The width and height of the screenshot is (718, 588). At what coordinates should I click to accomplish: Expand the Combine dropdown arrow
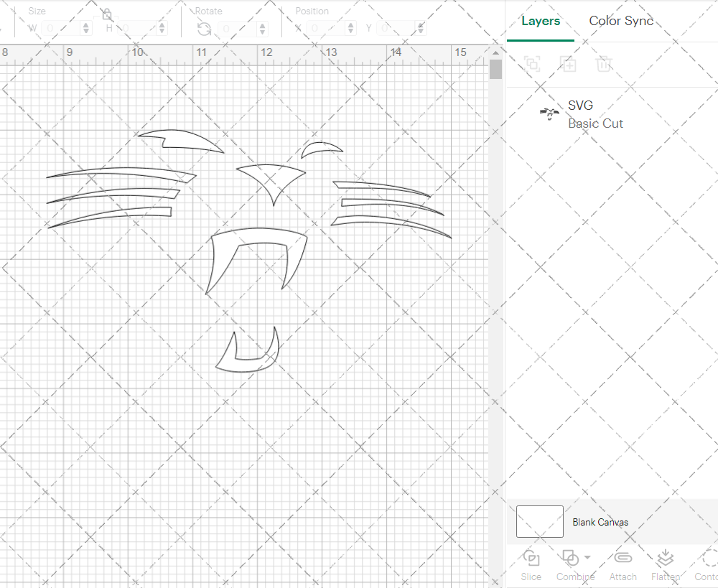click(587, 558)
